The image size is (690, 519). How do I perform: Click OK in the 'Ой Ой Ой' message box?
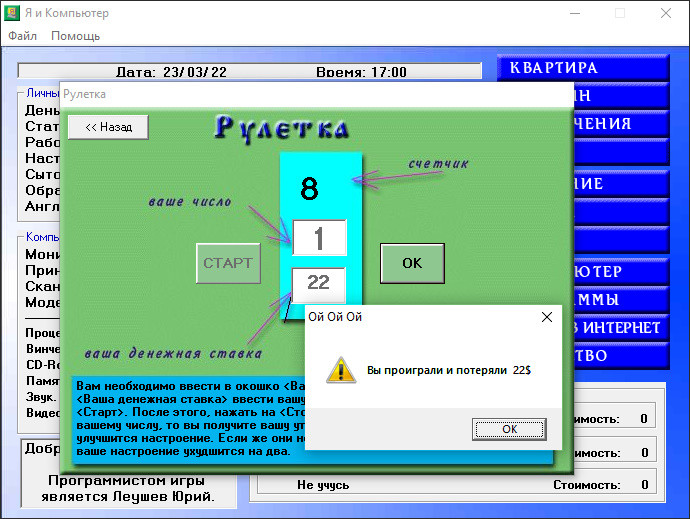point(509,429)
